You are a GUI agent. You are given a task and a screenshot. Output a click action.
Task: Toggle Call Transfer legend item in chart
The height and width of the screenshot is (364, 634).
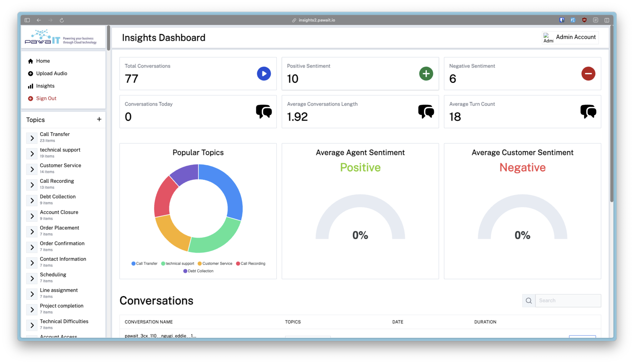tap(144, 264)
